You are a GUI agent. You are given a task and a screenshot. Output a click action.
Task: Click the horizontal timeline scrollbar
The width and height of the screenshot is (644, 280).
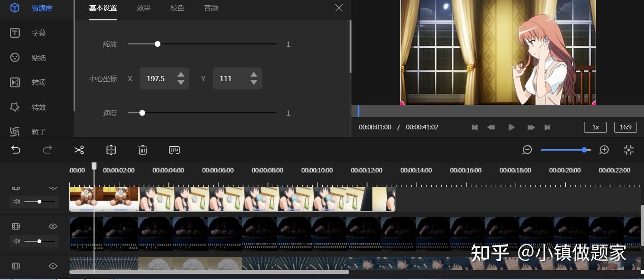click(209, 272)
